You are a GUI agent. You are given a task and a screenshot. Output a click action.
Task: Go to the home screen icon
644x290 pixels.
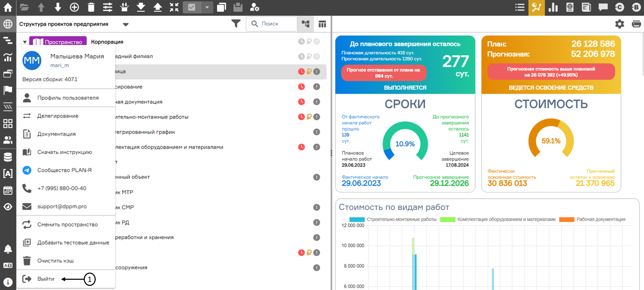coord(8,7)
